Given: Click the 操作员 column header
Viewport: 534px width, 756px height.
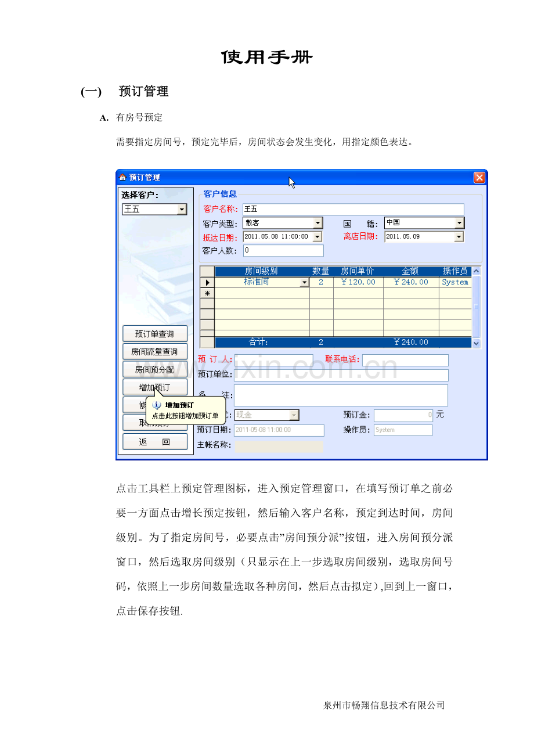Looking at the screenshot, I should (x=455, y=271).
